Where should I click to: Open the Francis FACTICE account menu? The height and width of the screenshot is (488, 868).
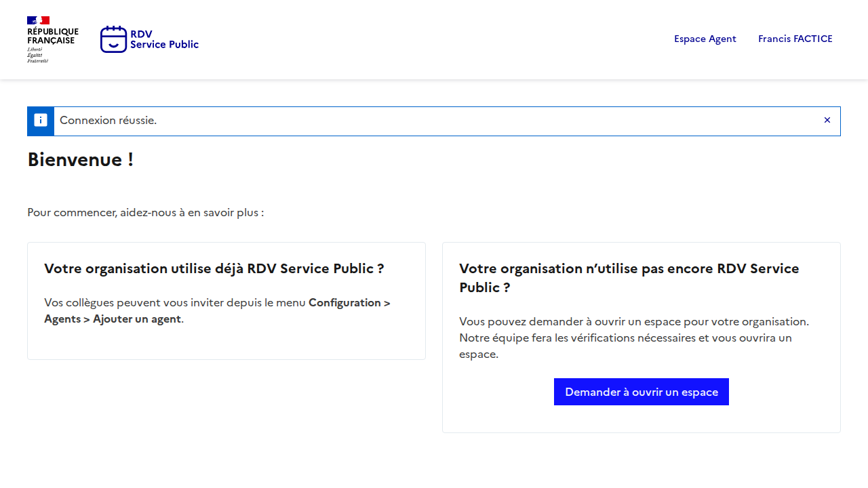click(795, 39)
